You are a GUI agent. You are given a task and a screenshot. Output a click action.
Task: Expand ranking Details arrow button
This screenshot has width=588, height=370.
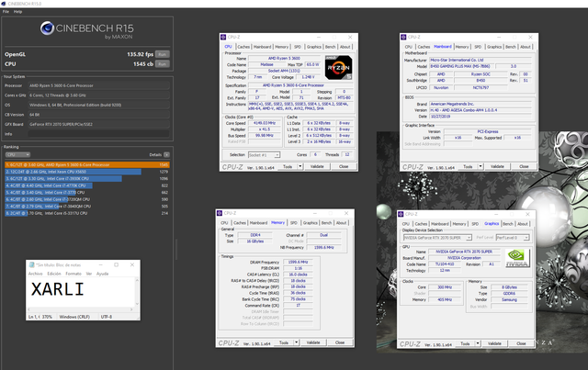click(166, 154)
